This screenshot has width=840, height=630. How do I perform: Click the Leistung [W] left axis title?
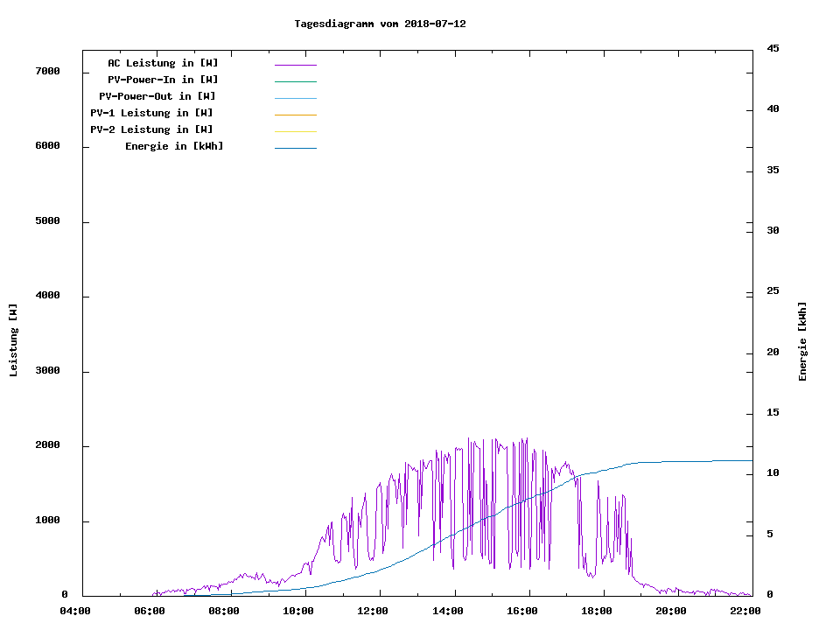pyautogui.click(x=13, y=340)
